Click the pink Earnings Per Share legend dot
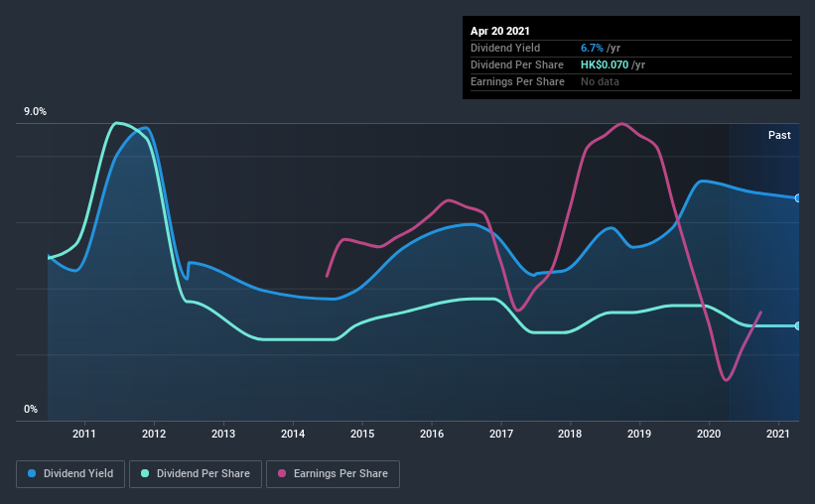The height and width of the screenshot is (504, 815). coord(282,473)
